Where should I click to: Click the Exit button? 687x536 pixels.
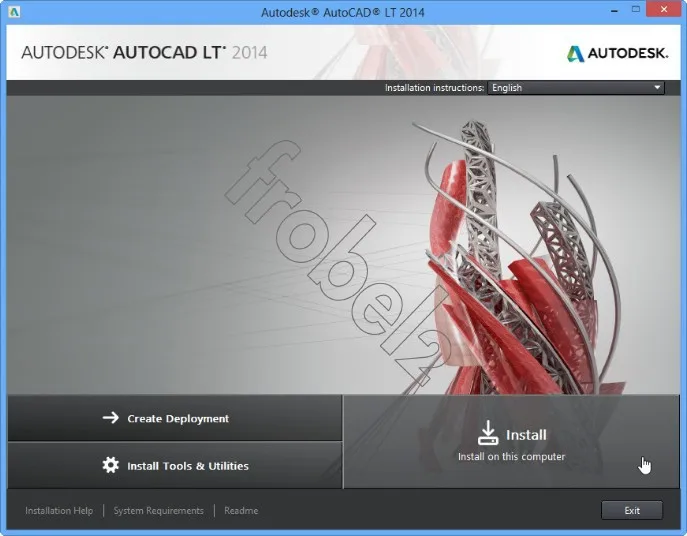pos(632,511)
